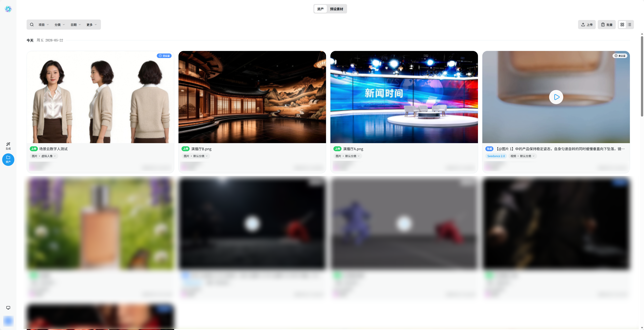Open the 演播厅B.png thumbnail

click(252, 97)
